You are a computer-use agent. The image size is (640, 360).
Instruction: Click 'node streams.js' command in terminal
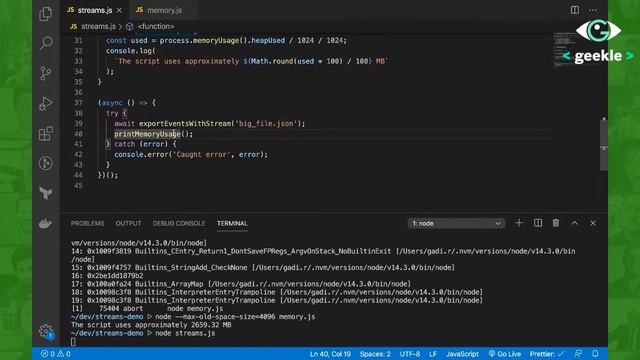tap(185, 333)
